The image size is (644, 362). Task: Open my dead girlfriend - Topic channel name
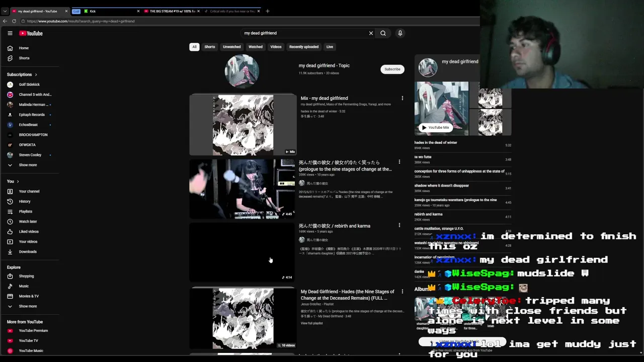point(324,65)
